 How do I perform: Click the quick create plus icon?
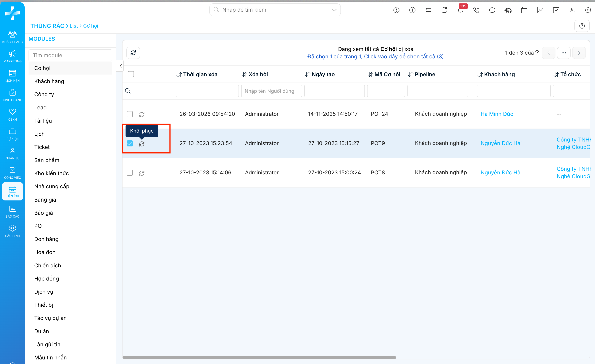click(412, 10)
